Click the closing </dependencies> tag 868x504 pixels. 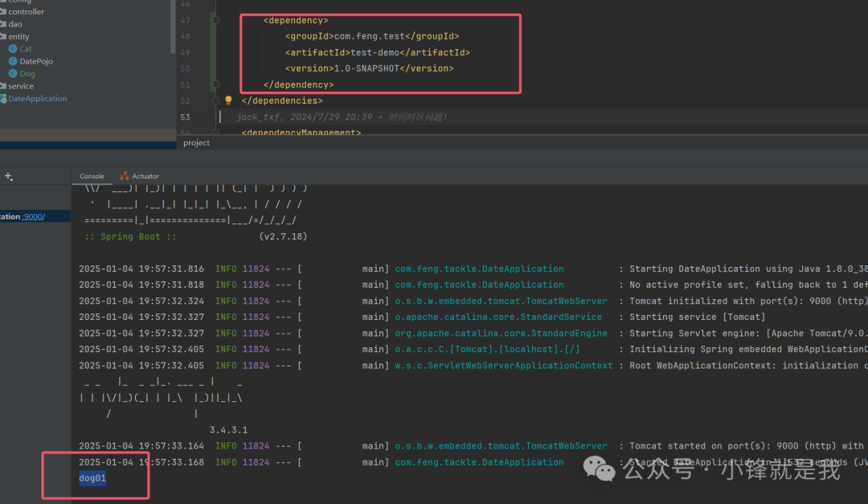pyautogui.click(x=282, y=100)
